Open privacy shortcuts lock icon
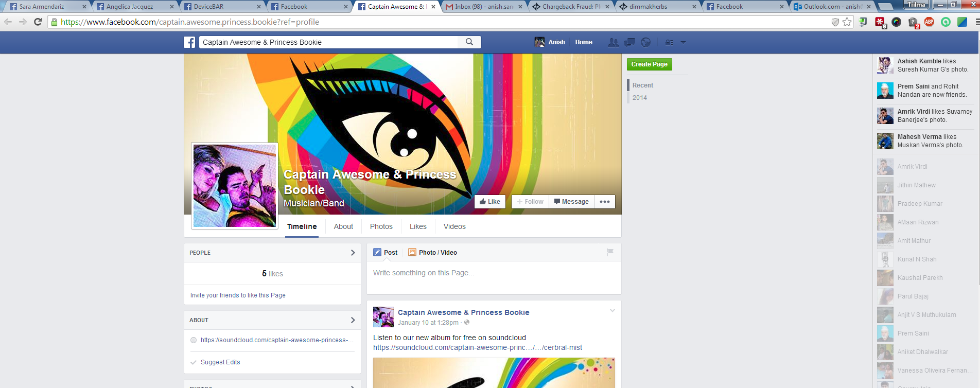Viewport: 980px width, 388px height. pos(669,43)
